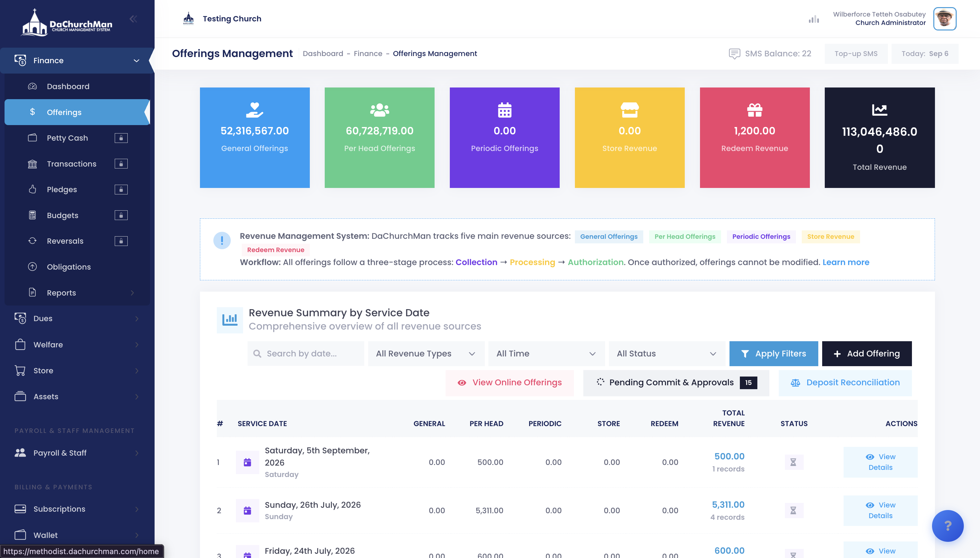Click the Budgets lock icon
The width and height of the screenshot is (980, 558).
pos(121,215)
